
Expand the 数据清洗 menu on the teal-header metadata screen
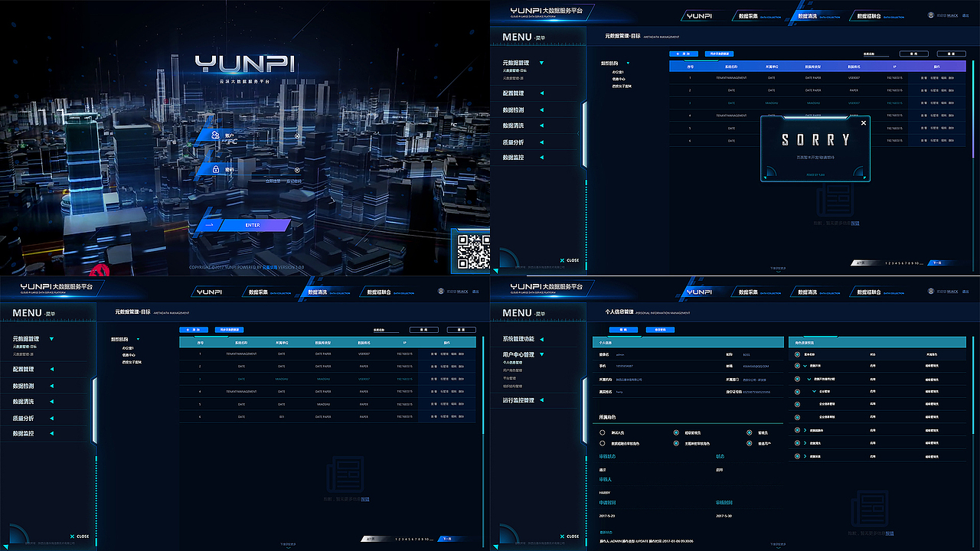[x=51, y=402]
